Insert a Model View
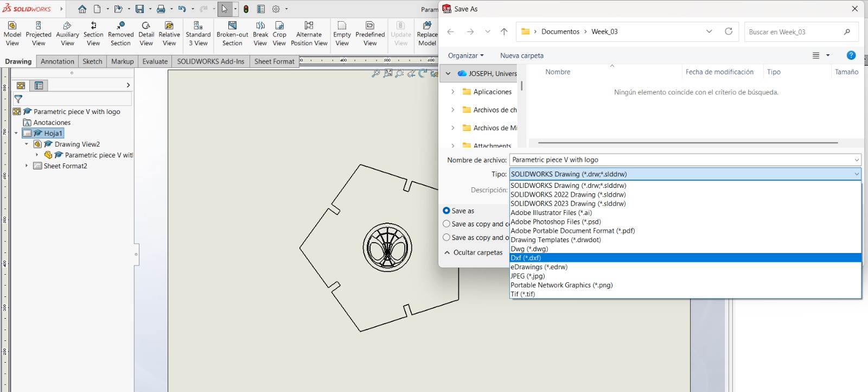This screenshot has width=868, height=392. point(12,34)
